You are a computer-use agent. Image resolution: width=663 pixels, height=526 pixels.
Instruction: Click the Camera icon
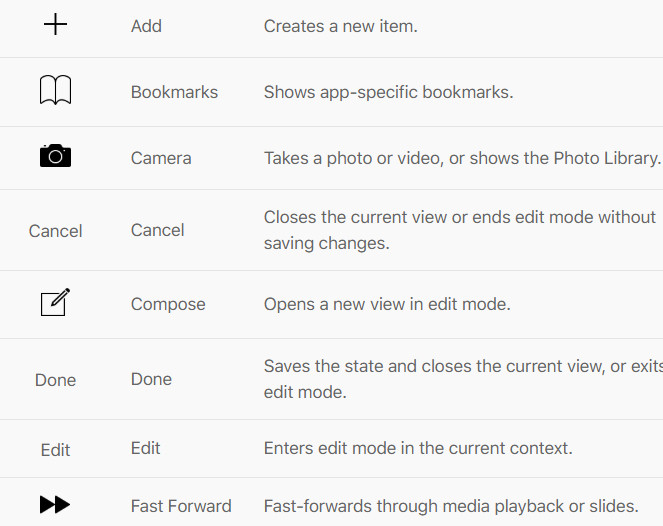pyautogui.click(x=56, y=156)
